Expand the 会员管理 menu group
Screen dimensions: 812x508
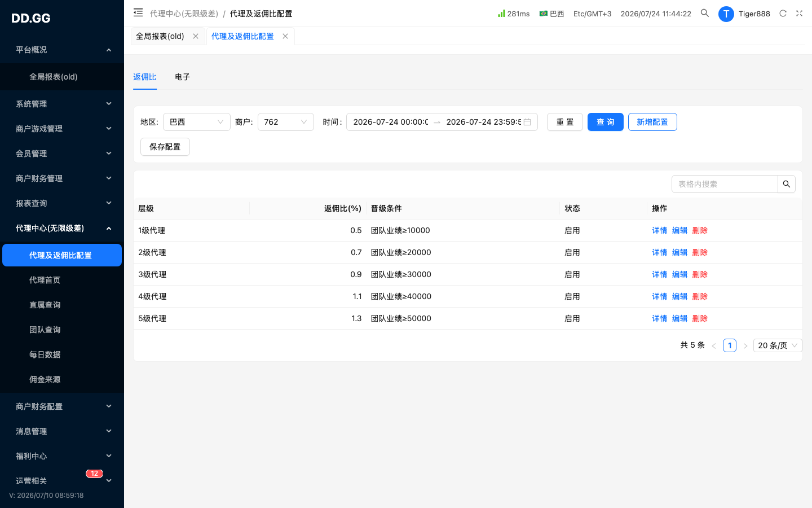(x=62, y=154)
